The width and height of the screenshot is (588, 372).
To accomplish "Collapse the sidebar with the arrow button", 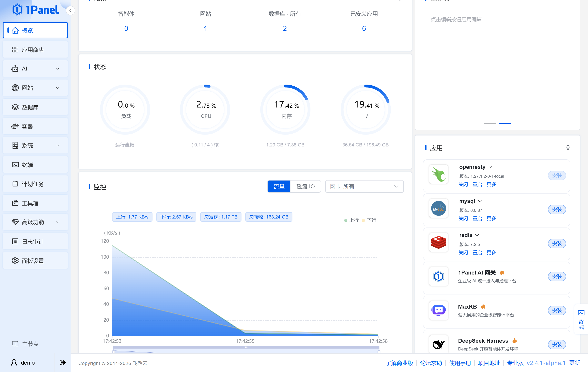I will pos(70,11).
